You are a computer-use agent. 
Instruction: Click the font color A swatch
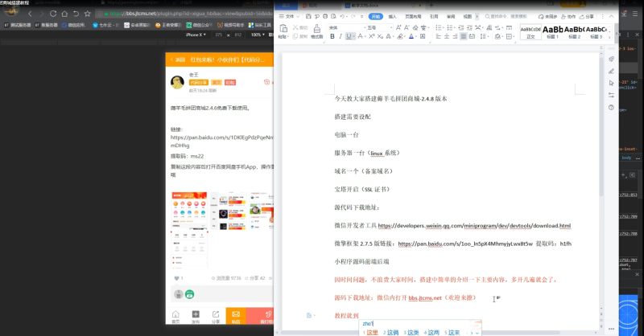(x=411, y=36)
